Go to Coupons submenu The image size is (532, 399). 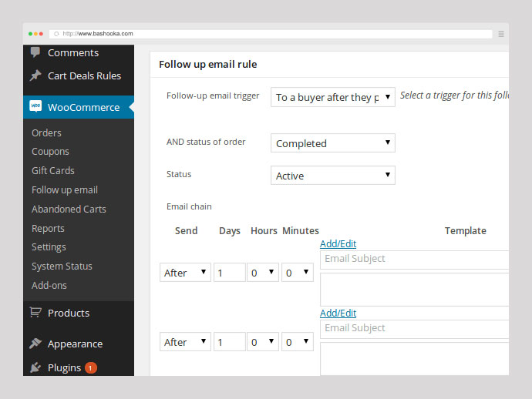pyautogui.click(x=50, y=152)
